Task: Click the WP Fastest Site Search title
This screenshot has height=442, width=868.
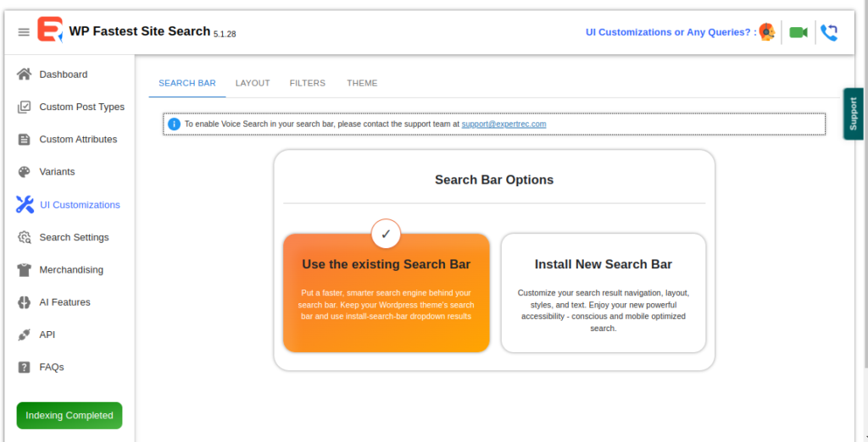Action: click(x=140, y=31)
